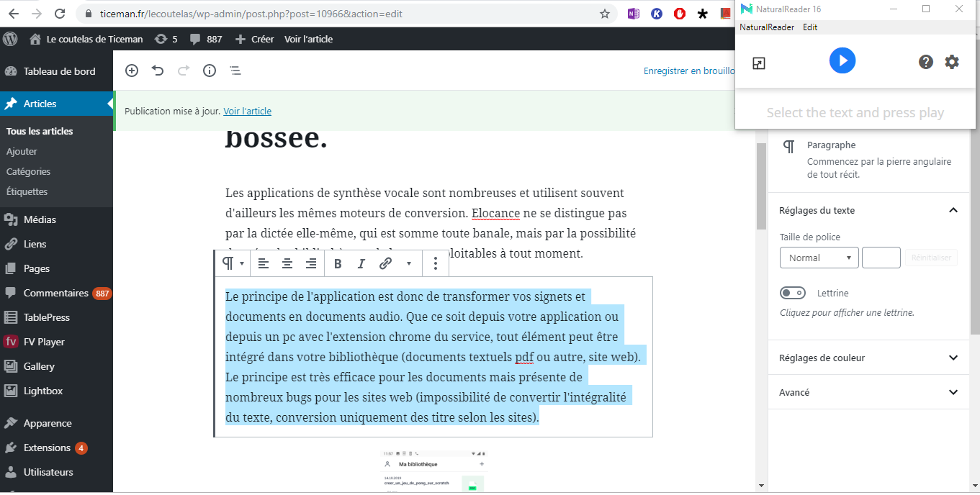Undo the last edit with the arrow icon
Screen dimensions: 980x495
(158, 71)
